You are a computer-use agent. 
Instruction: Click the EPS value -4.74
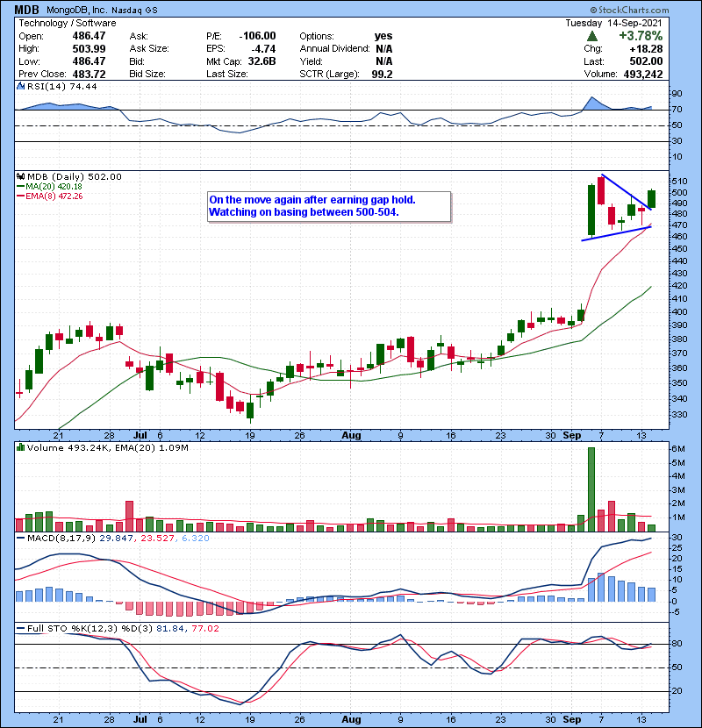(263, 49)
